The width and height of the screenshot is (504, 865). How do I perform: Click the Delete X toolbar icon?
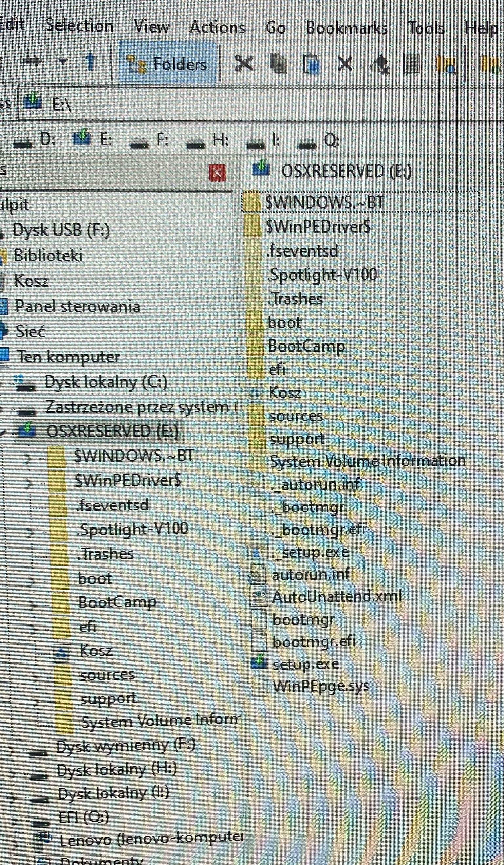[345, 64]
